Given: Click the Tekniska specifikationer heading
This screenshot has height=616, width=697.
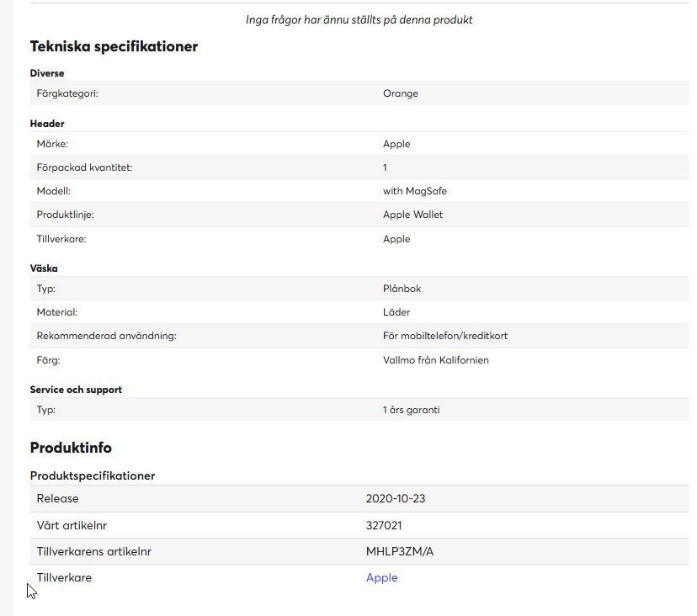Looking at the screenshot, I should tap(114, 46).
